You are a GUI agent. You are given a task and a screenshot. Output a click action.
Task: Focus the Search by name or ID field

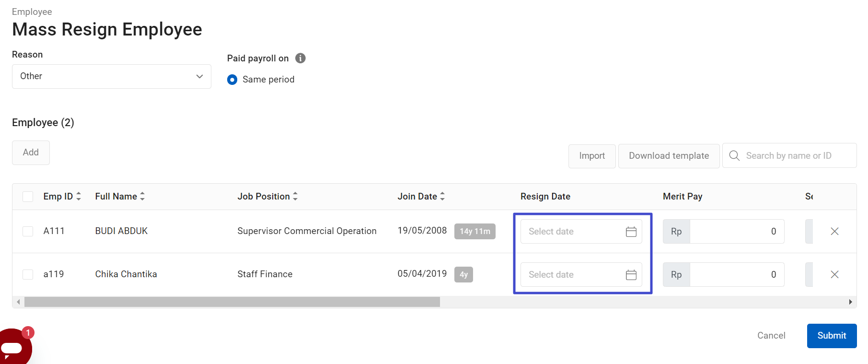796,156
